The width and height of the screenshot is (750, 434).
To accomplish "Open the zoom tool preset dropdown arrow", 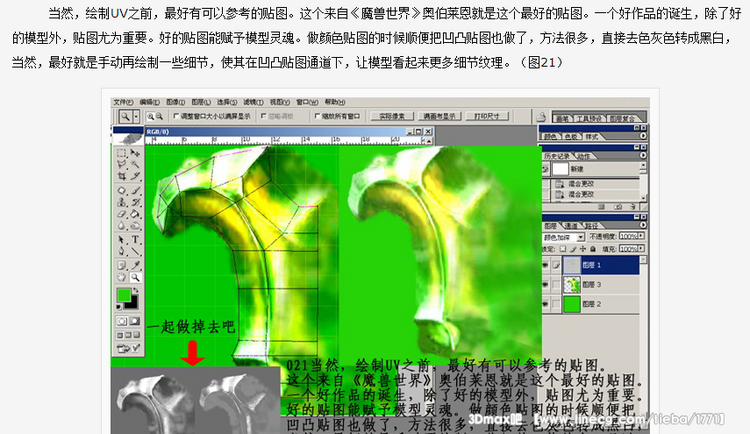I will pos(136,116).
